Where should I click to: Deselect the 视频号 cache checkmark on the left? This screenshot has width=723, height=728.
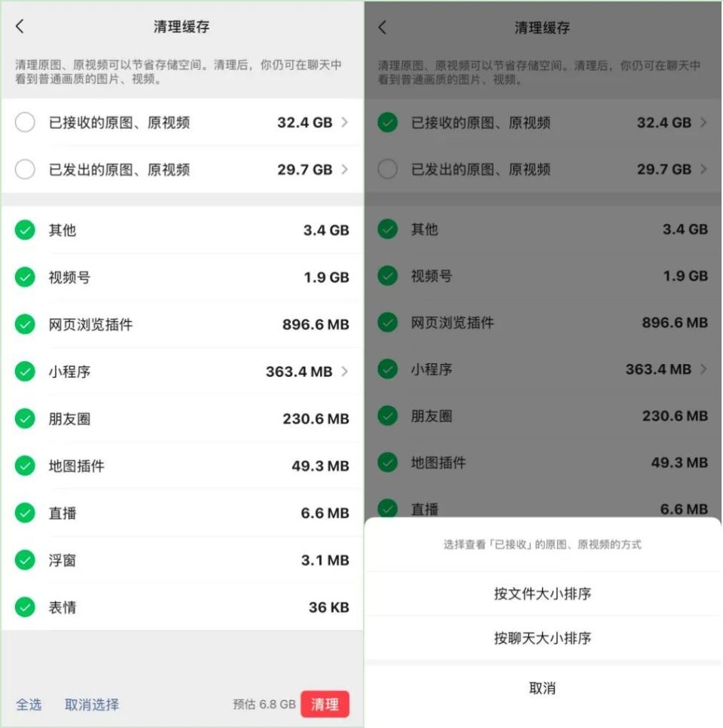point(25,277)
